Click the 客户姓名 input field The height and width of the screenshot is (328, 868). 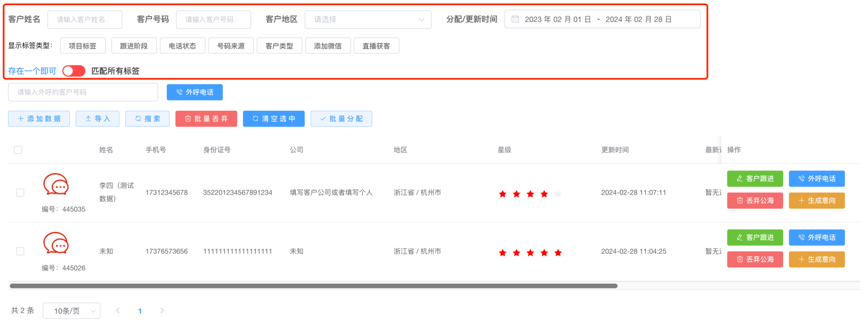coord(84,20)
